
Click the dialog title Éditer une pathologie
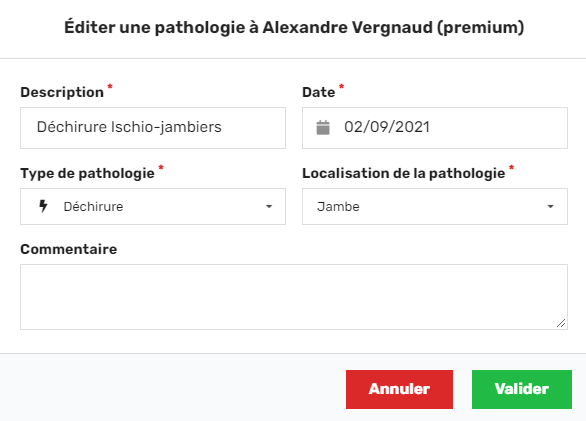[294, 28]
